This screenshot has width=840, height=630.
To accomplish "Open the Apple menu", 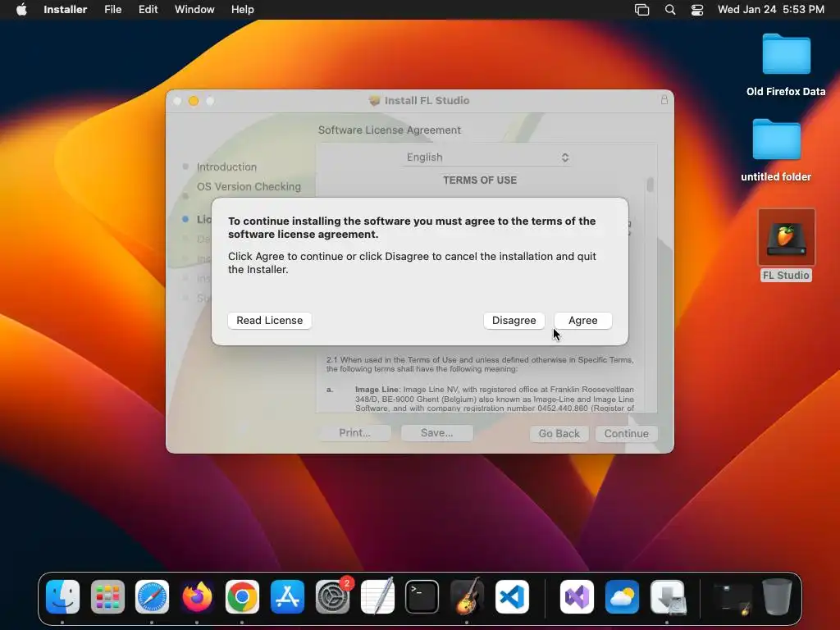I will coord(21,10).
